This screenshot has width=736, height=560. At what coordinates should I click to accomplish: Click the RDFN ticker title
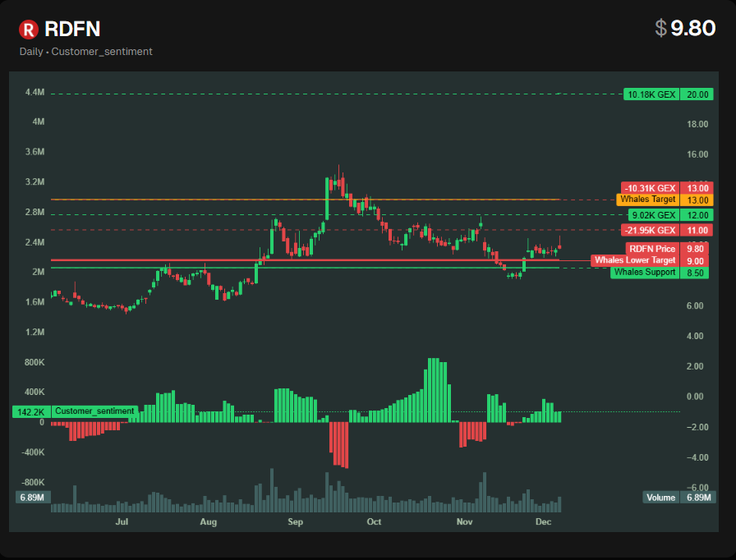point(72,29)
